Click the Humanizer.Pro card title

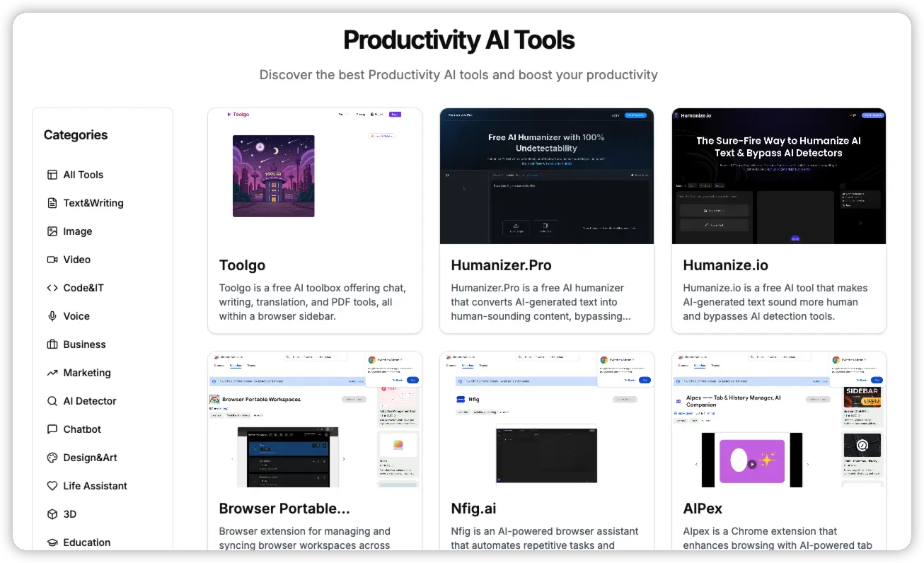click(x=501, y=266)
